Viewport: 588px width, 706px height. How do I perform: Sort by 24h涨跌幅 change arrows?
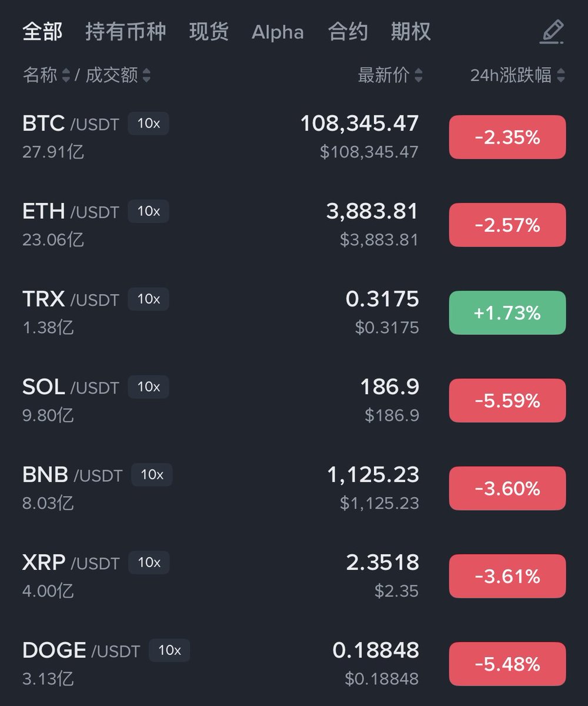point(560,75)
